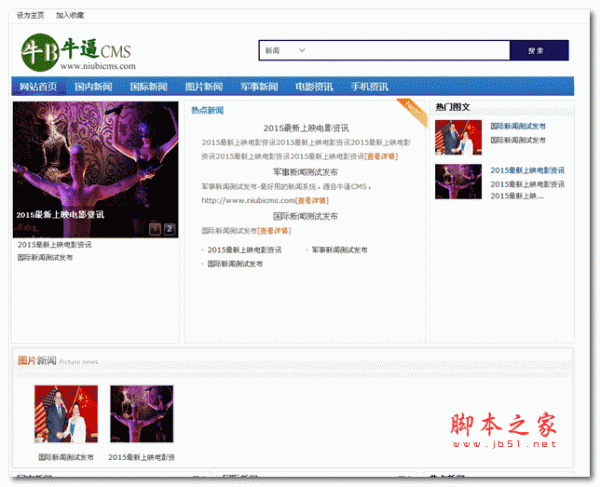Screen dimensions: 600x487
Task: Open the 军事新闻测试发布 headline in 热点新闻
Action: click(305, 172)
